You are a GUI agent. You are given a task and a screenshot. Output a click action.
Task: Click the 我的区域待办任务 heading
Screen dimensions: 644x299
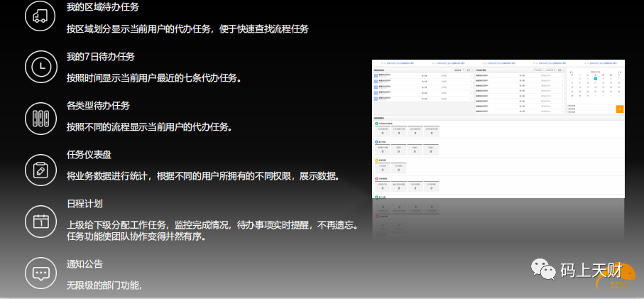click(x=102, y=7)
